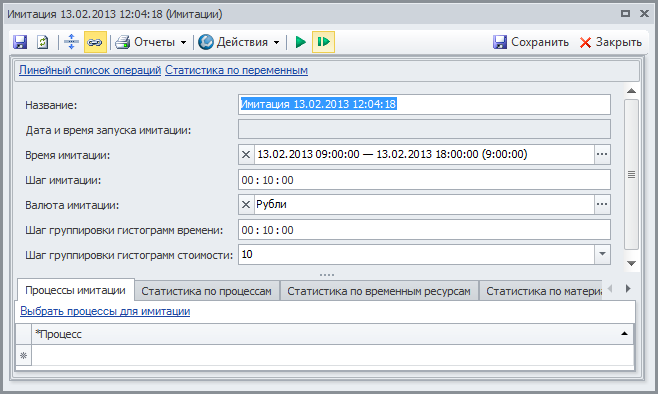
Task: Click the Название input field
Action: pyautogui.click(x=424, y=104)
